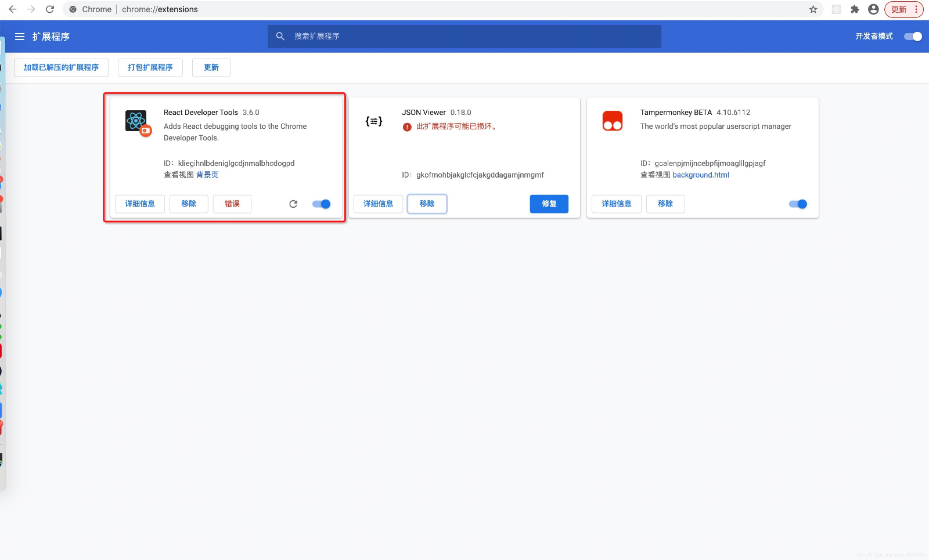Open JSON Viewer details
The height and width of the screenshot is (560, 929).
click(x=379, y=204)
